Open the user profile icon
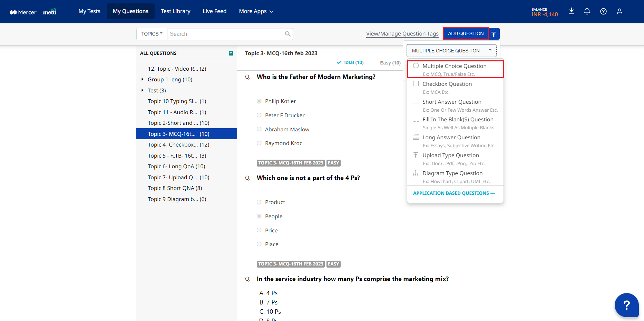The image size is (644, 321). pyautogui.click(x=620, y=11)
